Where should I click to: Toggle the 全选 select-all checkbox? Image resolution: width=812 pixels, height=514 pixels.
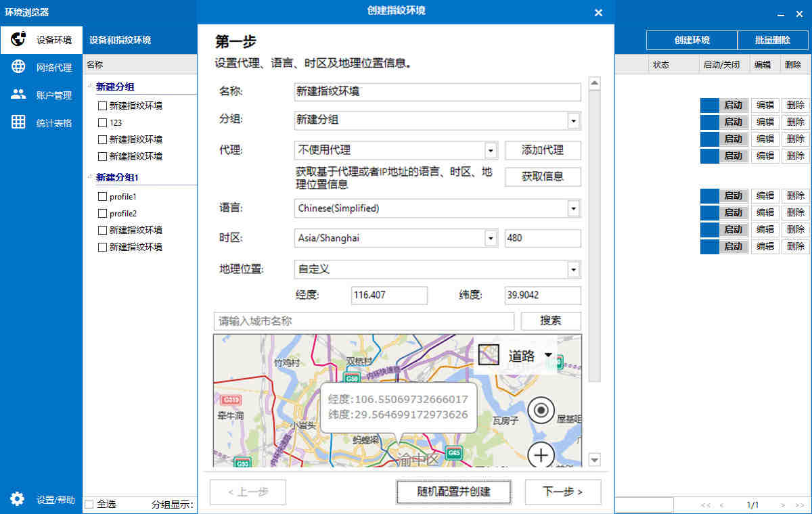click(89, 504)
